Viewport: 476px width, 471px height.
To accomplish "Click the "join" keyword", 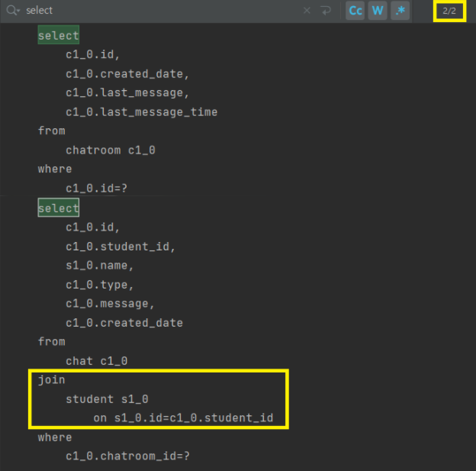I will coord(52,380).
